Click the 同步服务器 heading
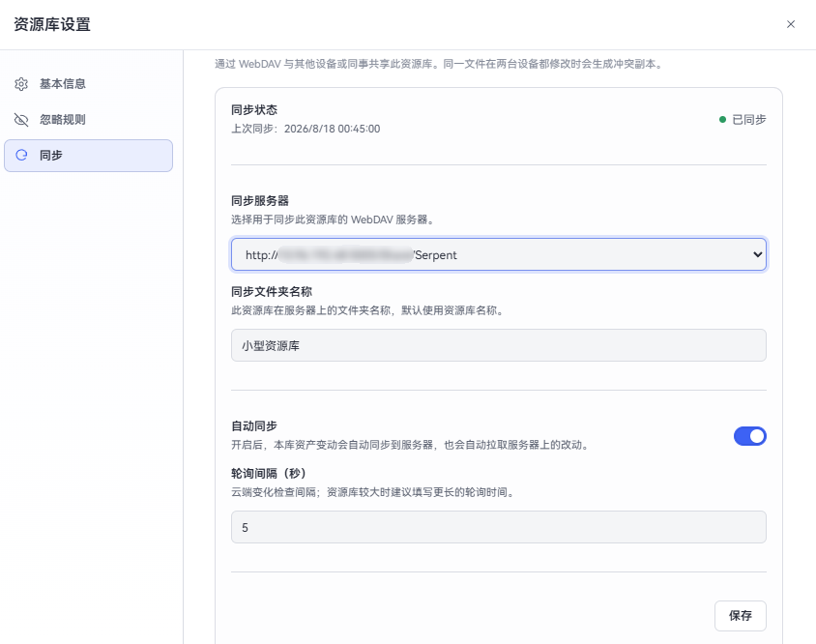Image resolution: width=816 pixels, height=644 pixels. [x=260, y=200]
